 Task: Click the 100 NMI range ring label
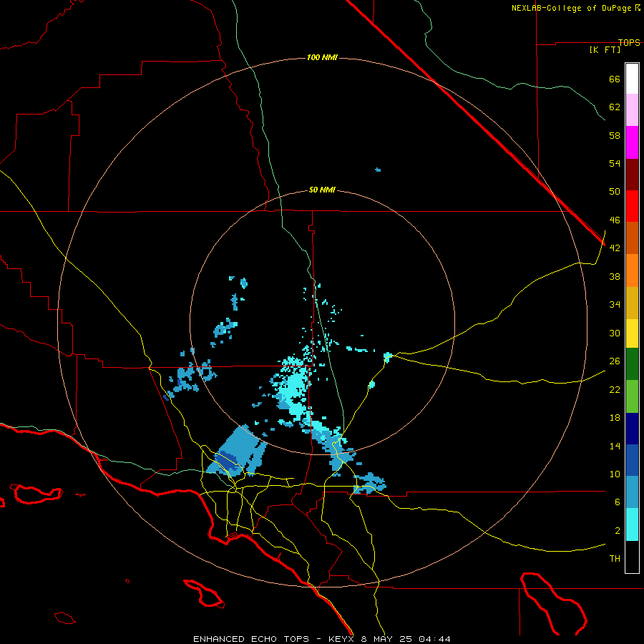pos(322,57)
